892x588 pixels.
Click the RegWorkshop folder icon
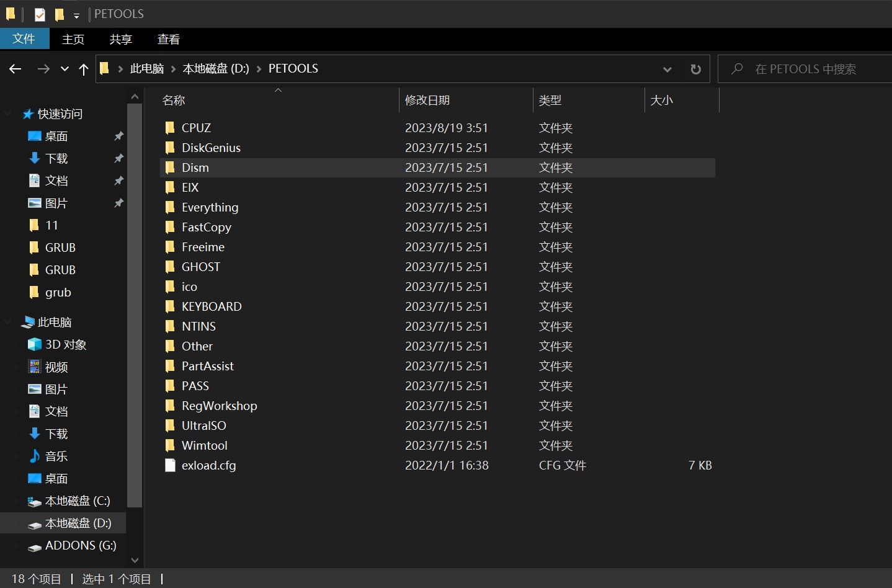(x=170, y=406)
